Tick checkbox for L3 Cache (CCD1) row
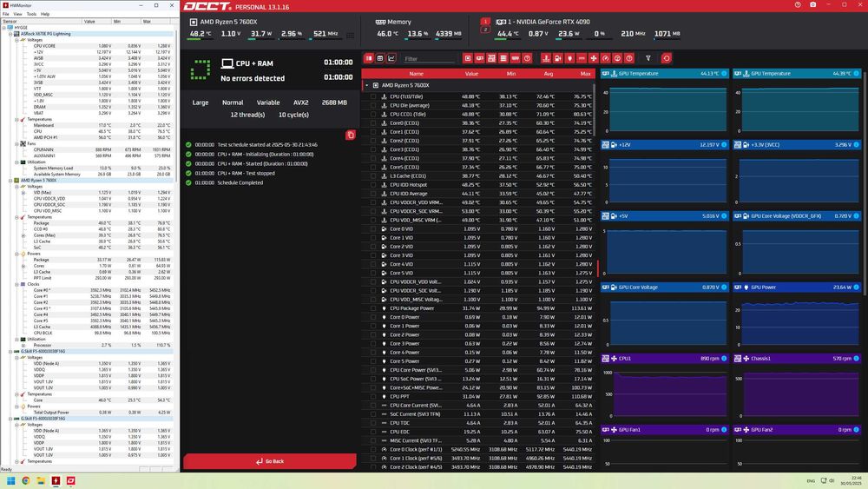868x489 pixels. [373, 176]
